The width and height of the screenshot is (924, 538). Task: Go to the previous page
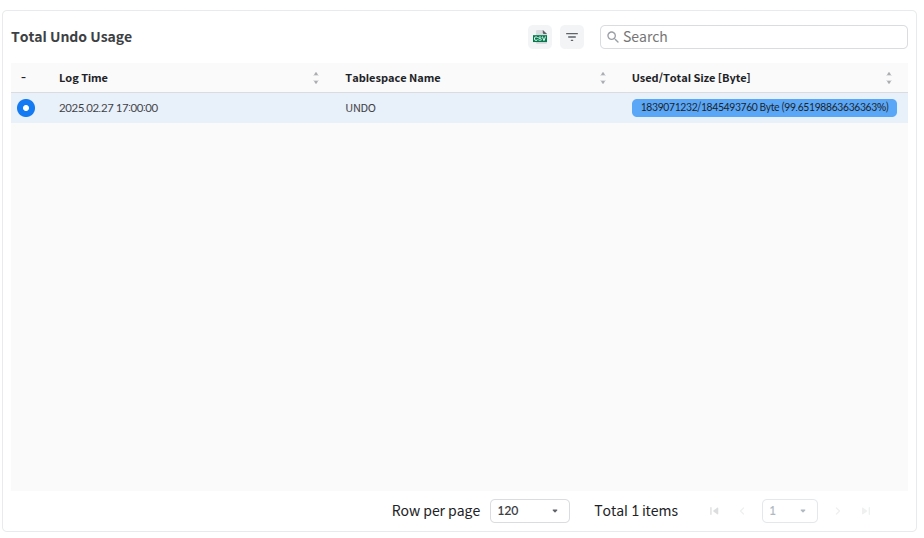tap(742, 511)
